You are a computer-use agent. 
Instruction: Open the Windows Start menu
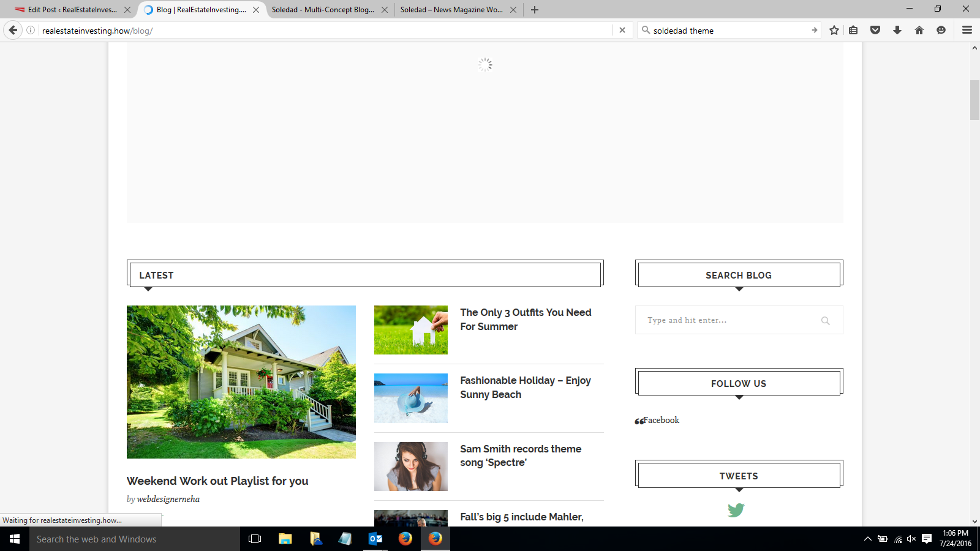pos(15,539)
